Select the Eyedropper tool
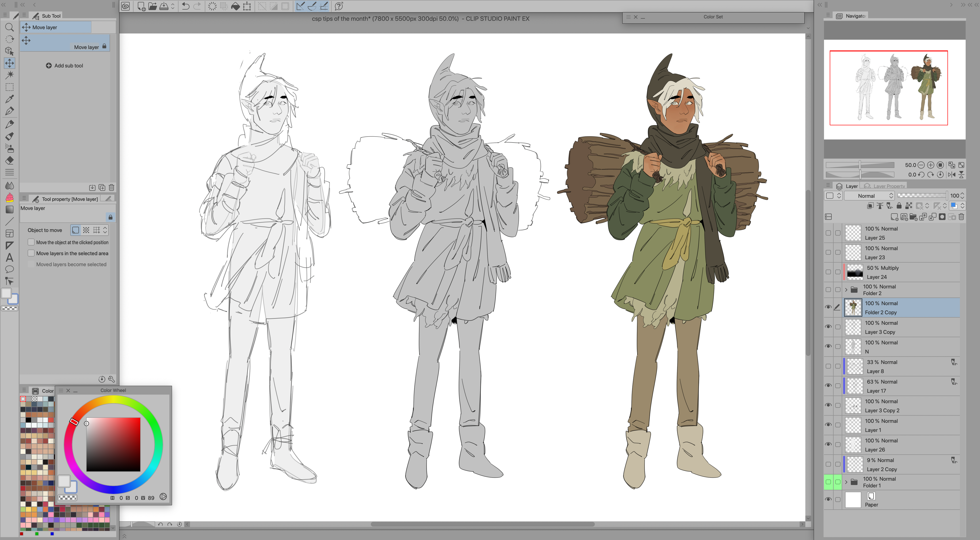This screenshot has height=540, width=980. pos(10,99)
